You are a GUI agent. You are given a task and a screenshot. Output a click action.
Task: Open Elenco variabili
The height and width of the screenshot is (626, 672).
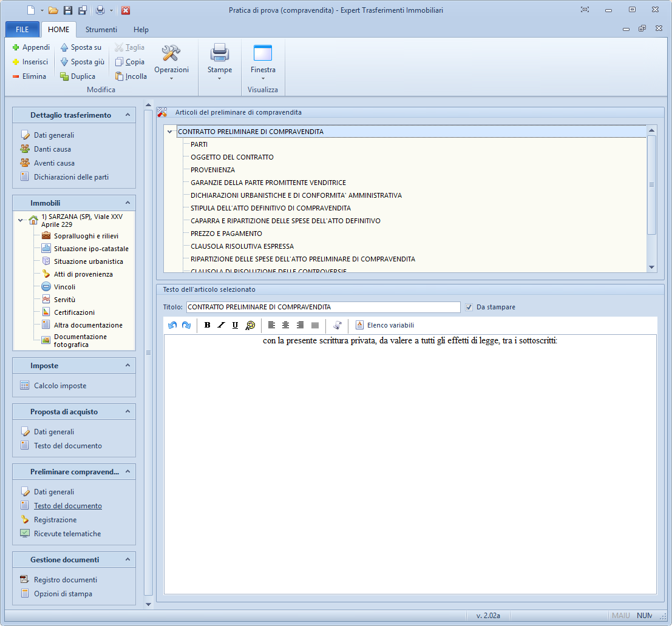coord(385,325)
